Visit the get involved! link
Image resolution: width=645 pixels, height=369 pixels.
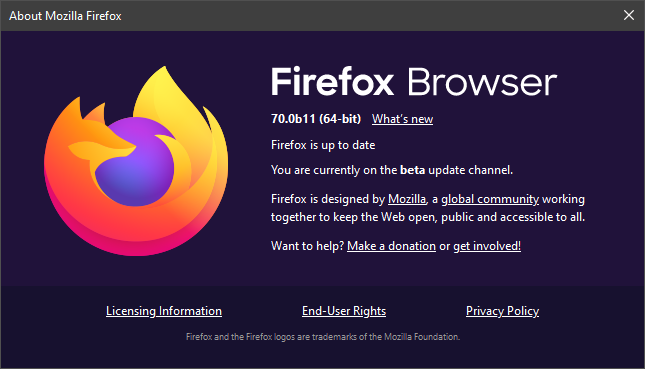(487, 246)
